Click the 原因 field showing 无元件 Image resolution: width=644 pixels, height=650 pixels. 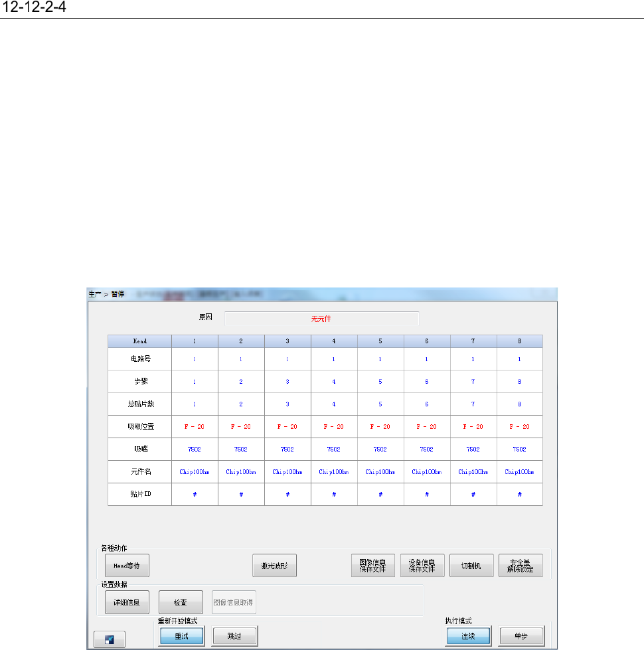(321, 319)
